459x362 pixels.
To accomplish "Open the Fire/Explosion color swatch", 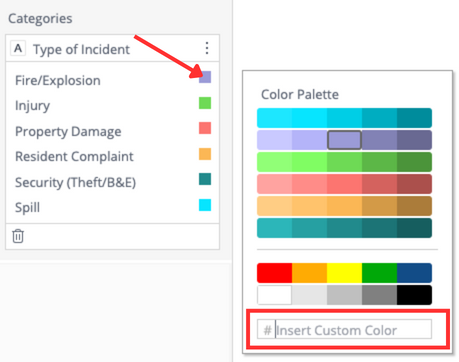I will click(x=205, y=77).
